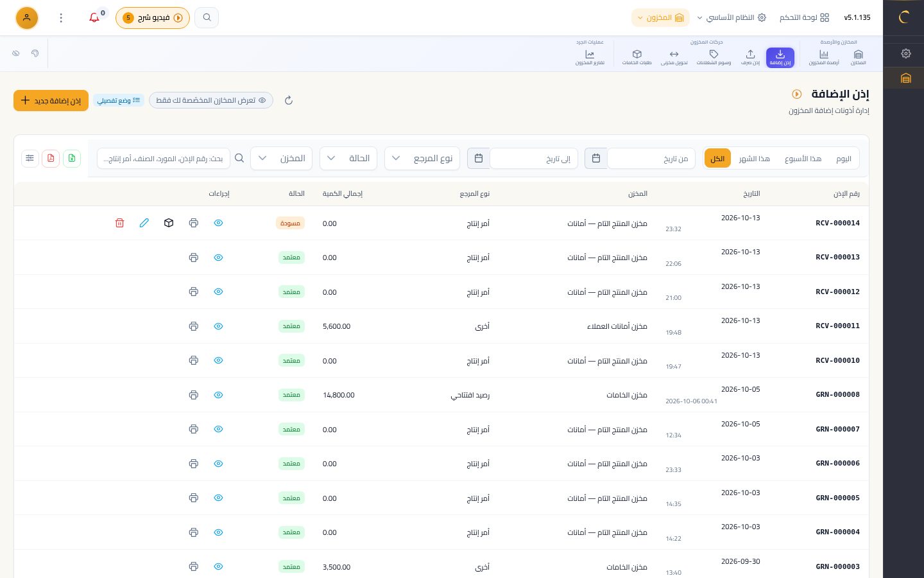
Task: Click the box icon for RCV-000014
Action: pos(169,223)
